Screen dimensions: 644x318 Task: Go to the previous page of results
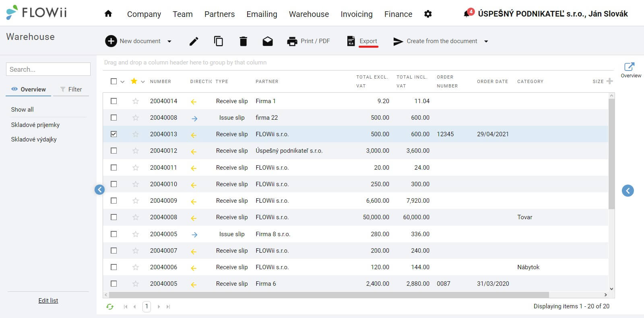coord(134,307)
